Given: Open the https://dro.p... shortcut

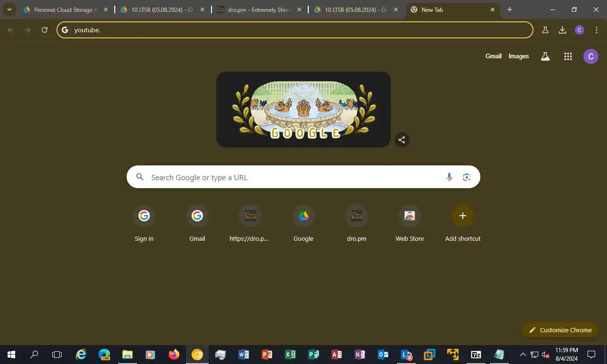Looking at the screenshot, I should [x=250, y=224].
